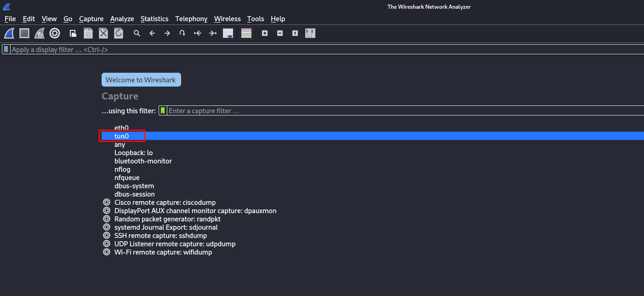Start capturing packets with the shark fin icon
The width and height of the screenshot is (644, 296).
pos(9,33)
